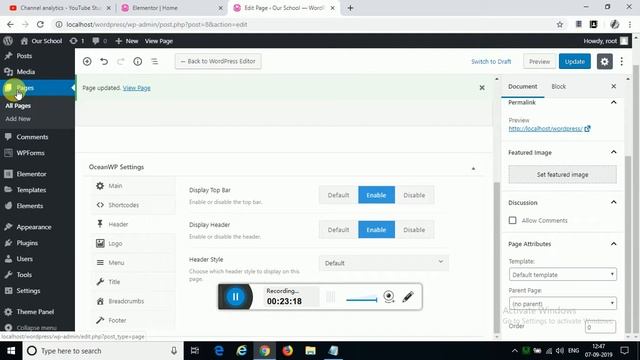Adjust the recorder volume slider
Screen dimensions: 640x360
click(362, 299)
